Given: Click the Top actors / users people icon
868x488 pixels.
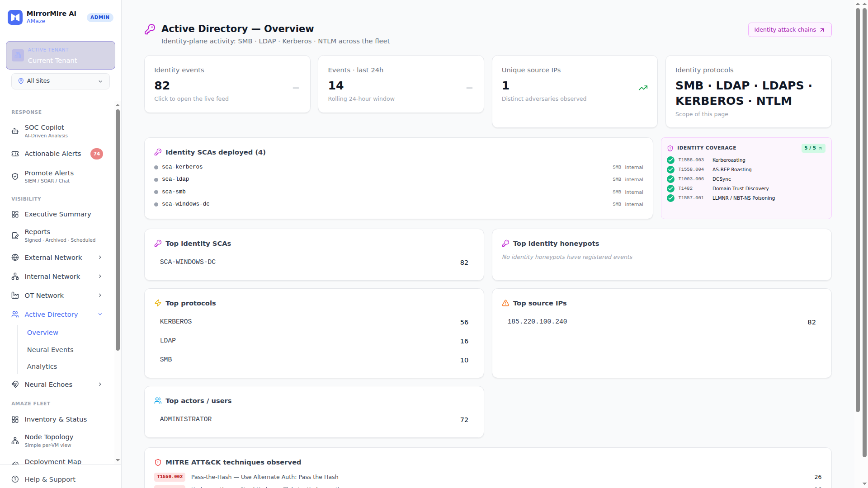Looking at the screenshot, I should (x=158, y=401).
